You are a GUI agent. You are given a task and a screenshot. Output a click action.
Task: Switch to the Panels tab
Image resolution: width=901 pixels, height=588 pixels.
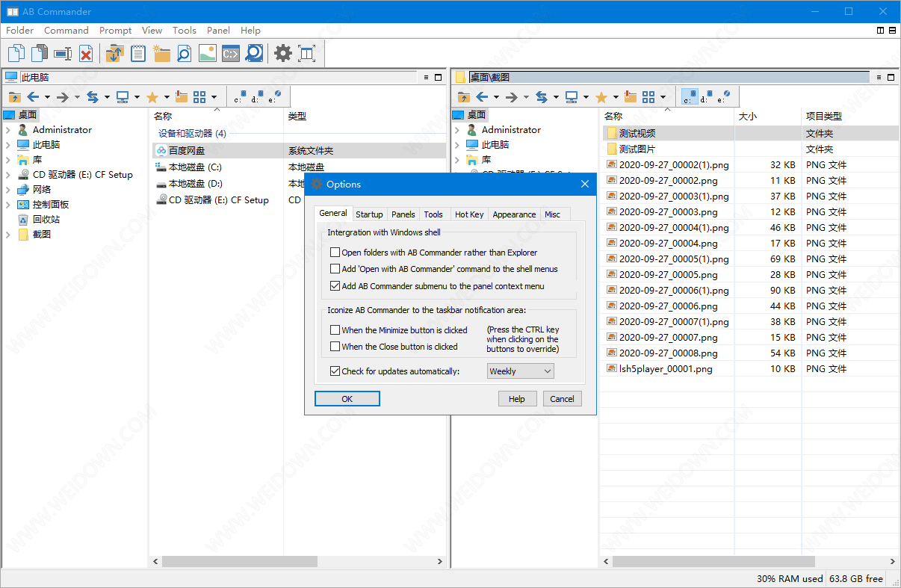tap(403, 214)
